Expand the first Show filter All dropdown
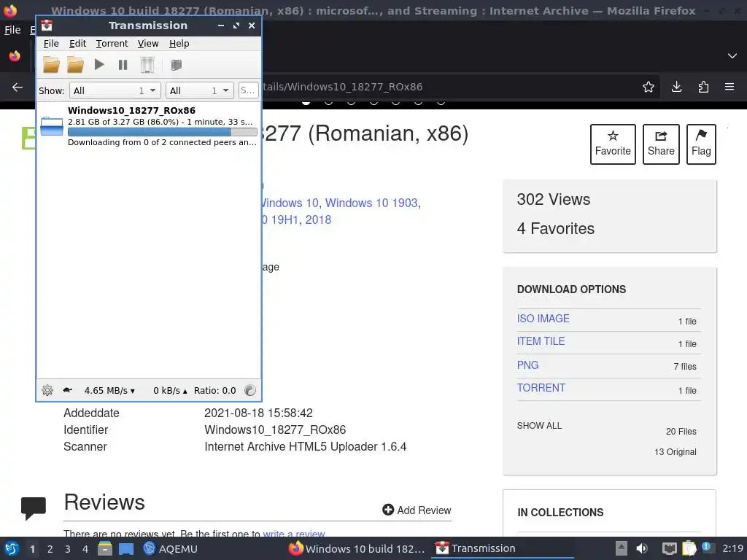Image resolution: width=747 pixels, height=560 pixels. [115, 90]
